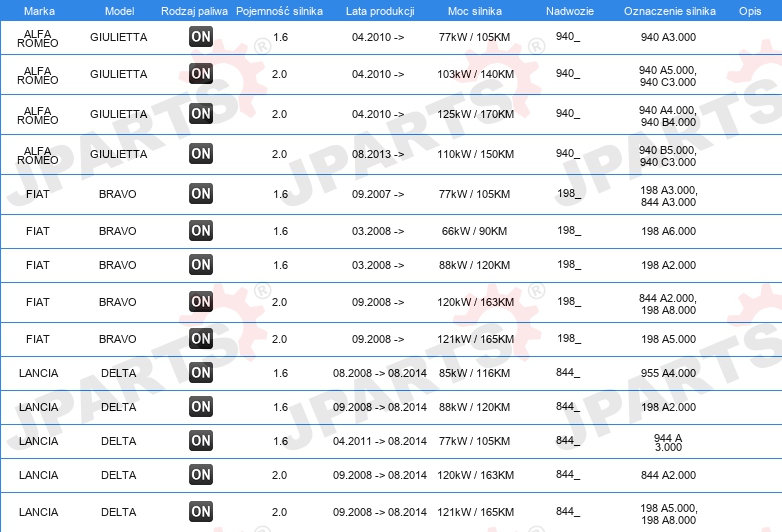The image size is (782, 532).
Task: Click power value 125kW / 170KM
Action: (475, 114)
